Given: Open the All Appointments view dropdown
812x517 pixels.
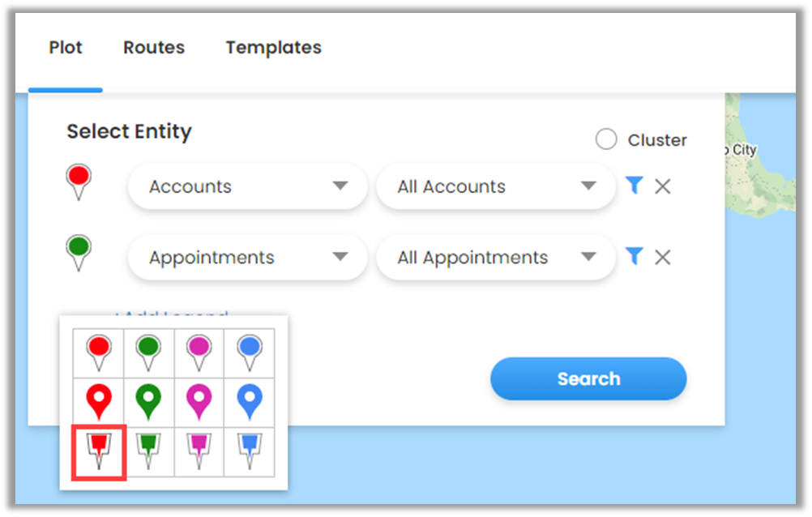Looking at the screenshot, I should pyautogui.click(x=496, y=258).
